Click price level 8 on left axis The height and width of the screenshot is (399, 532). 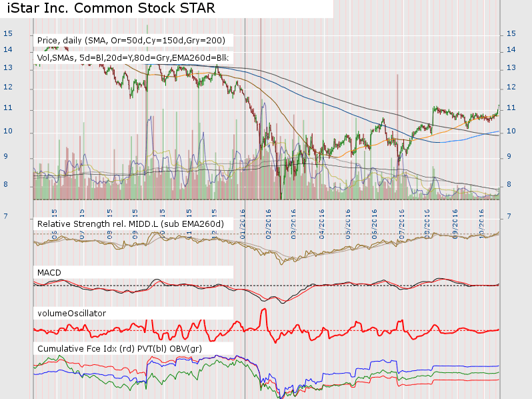[5, 184]
